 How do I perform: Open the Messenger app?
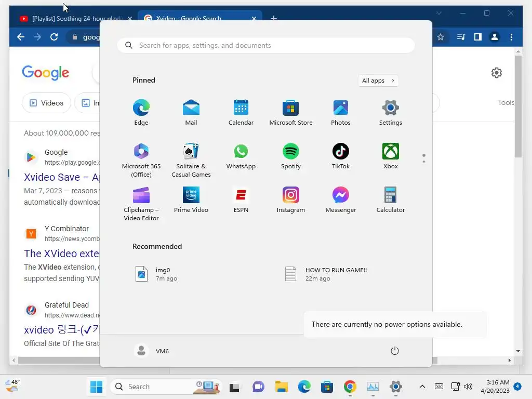coord(341,200)
